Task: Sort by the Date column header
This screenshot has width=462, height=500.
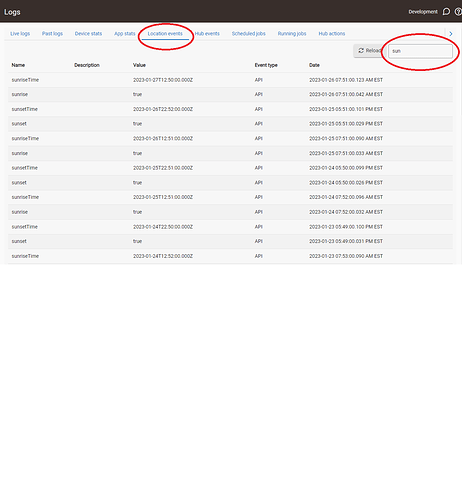Action: [x=314, y=65]
